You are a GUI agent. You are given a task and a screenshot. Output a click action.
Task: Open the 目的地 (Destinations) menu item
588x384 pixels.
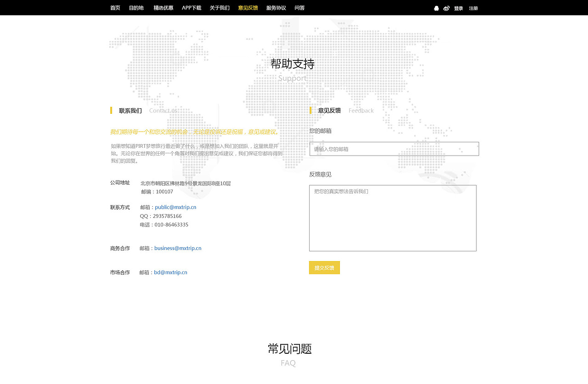pos(136,8)
